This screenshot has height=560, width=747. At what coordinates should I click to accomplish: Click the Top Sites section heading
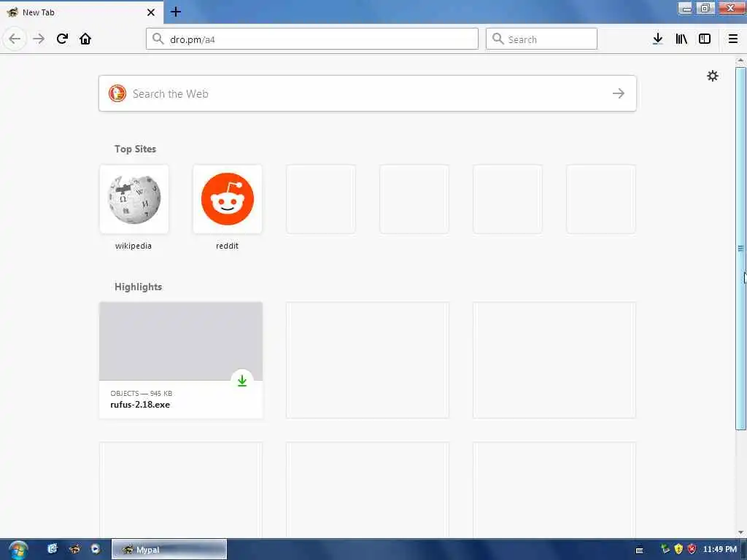click(135, 149)
